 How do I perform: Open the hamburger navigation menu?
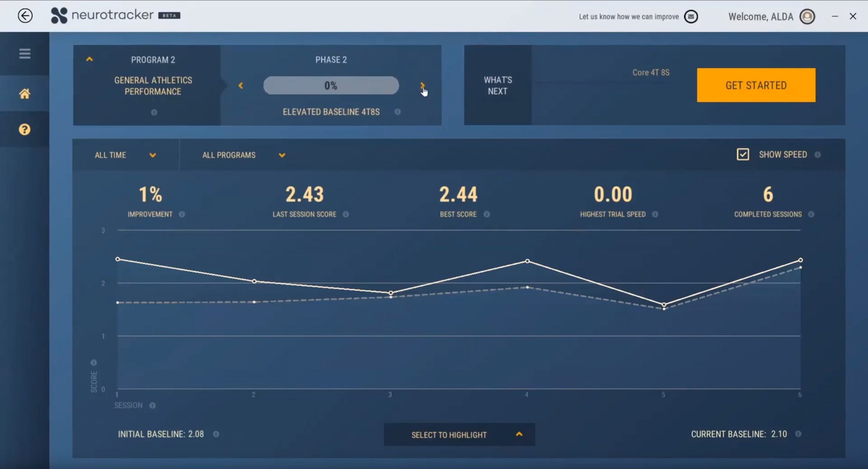[24, 54]
